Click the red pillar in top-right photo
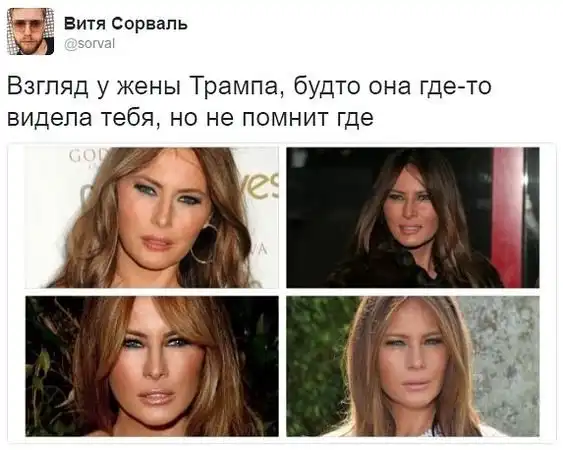The height and width of the screenshot is (450, 563). [507, 217]
